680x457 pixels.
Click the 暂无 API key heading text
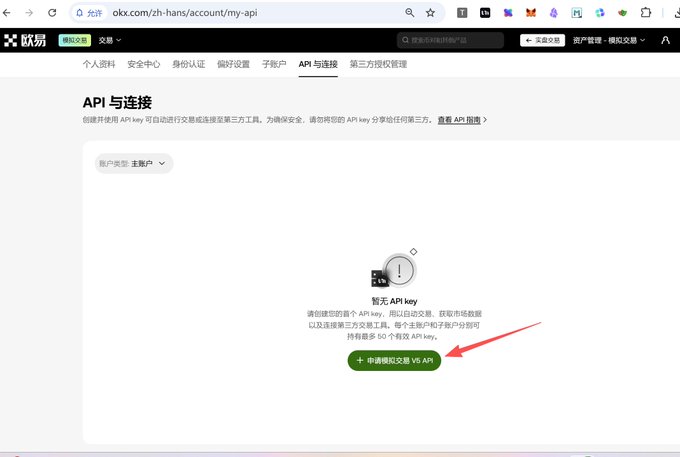tap(394, 301)
